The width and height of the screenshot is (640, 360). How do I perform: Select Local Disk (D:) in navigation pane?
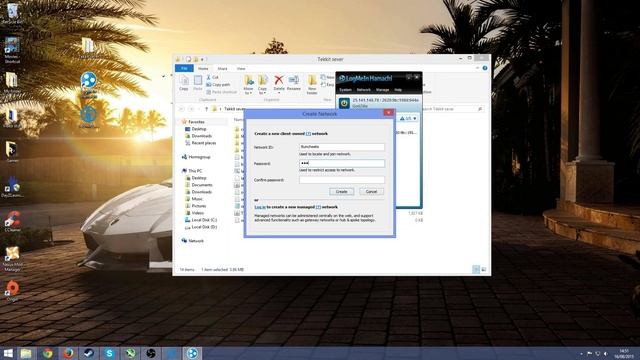[204, 227]
